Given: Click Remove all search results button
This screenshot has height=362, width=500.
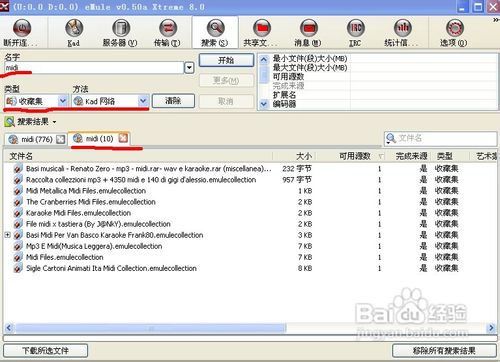Looking at the screenshot, I should click(x=444, y=350).
